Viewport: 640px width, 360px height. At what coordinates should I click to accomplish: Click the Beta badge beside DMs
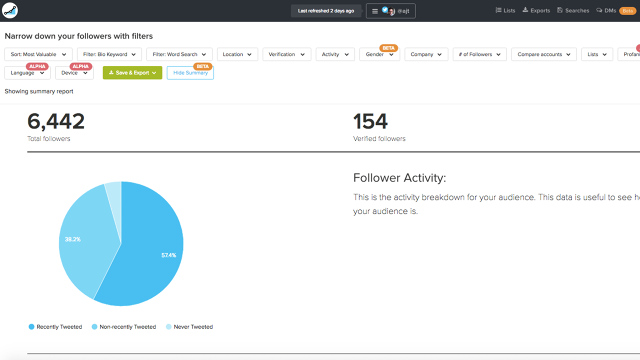coord(627,11)
